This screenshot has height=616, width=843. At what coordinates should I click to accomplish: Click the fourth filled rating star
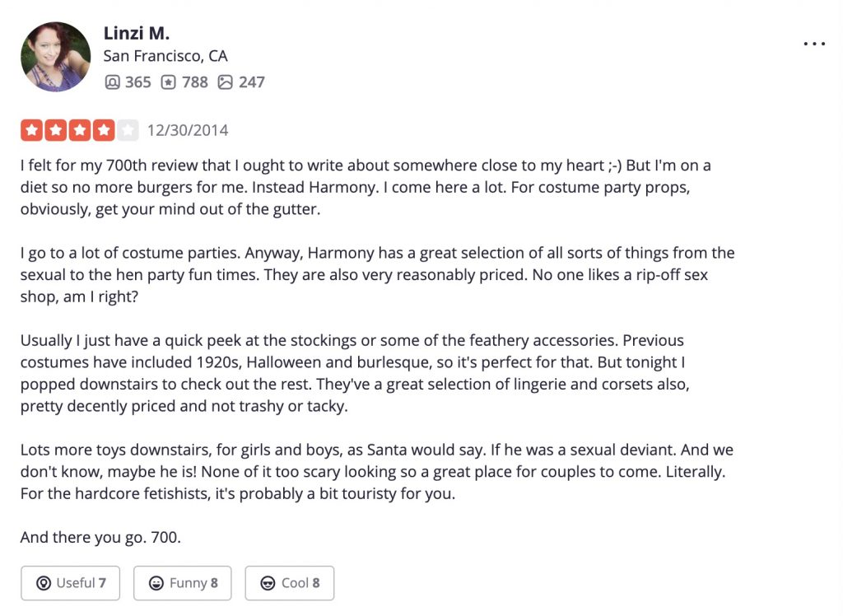(x=104, y=130)
